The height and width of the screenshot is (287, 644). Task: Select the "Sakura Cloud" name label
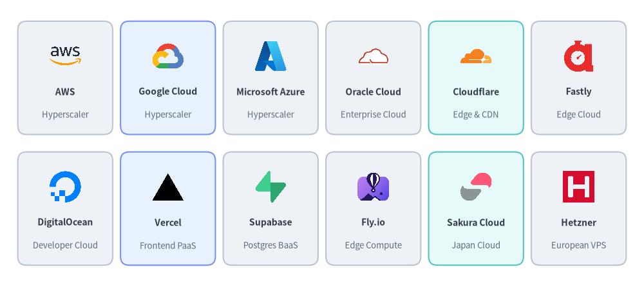(x=476, y=223)
